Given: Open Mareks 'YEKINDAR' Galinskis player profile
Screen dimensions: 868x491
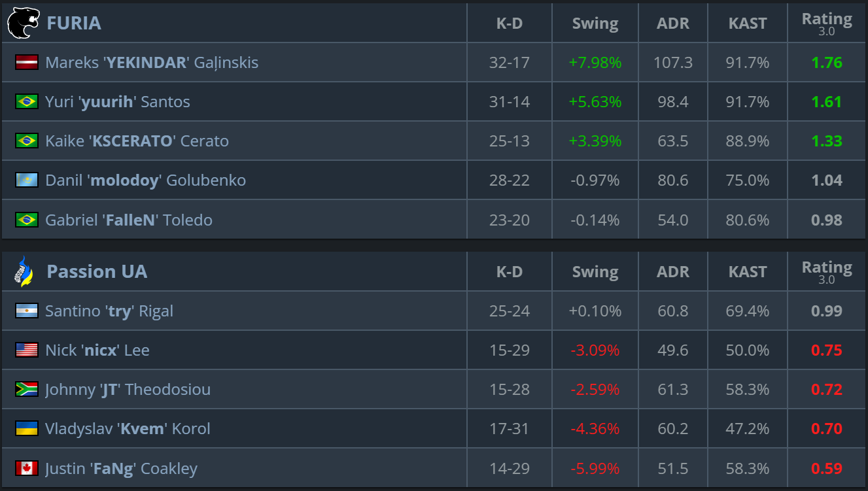Looking at the screenshot, I should tap(152, 62).
